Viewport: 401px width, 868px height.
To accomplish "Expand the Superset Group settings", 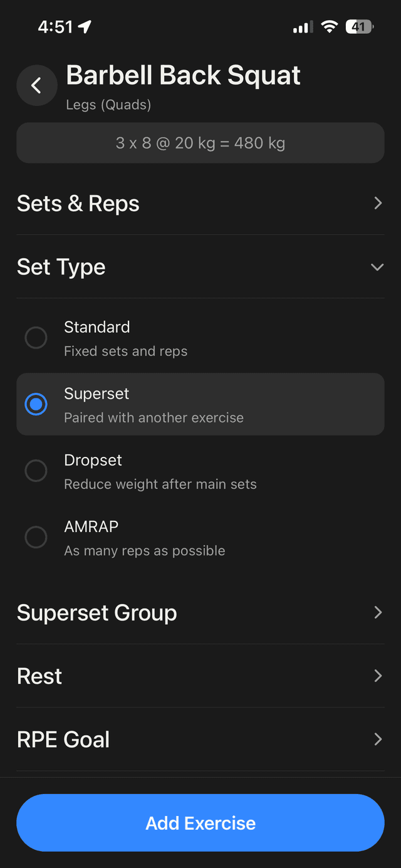I will [200, 612].
